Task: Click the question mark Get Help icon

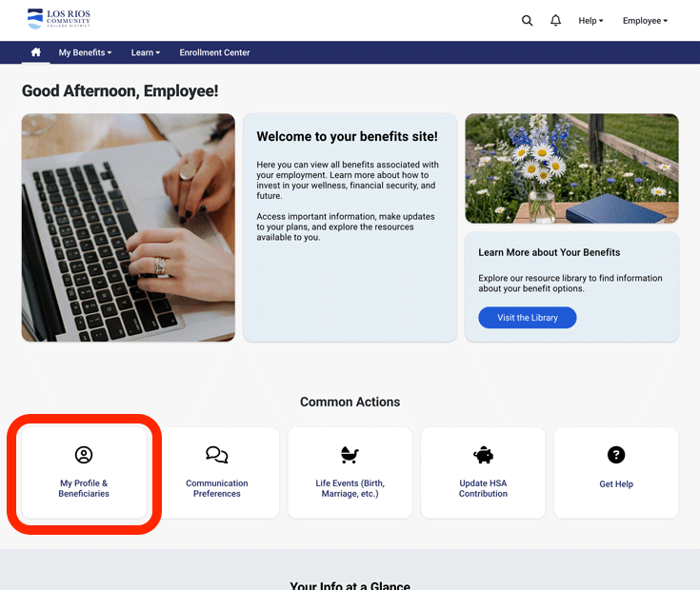Action: pyautogui.click(x=616, y=455)
